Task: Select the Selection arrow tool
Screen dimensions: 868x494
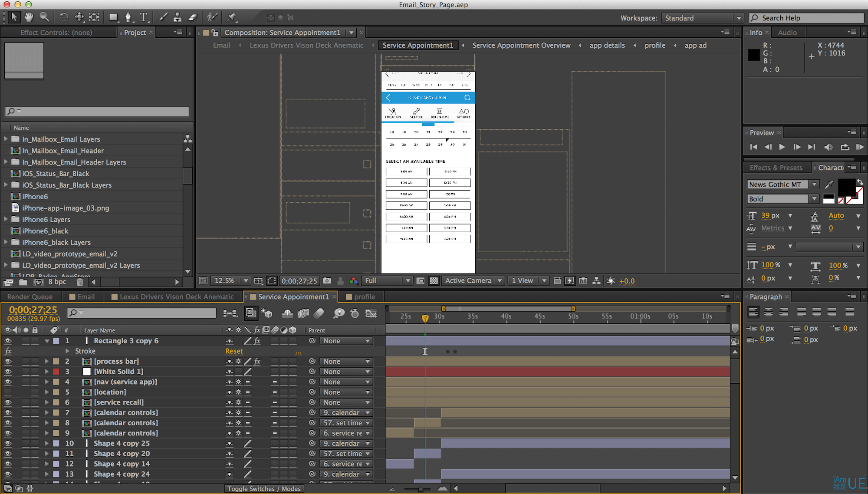Action: coord(14,17)
